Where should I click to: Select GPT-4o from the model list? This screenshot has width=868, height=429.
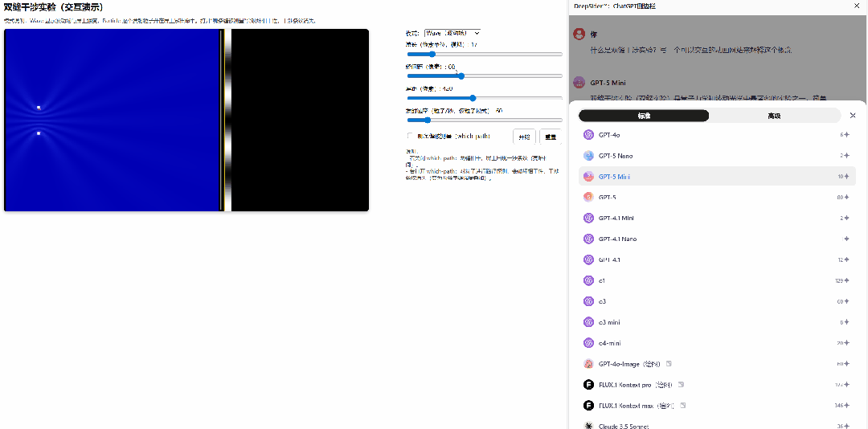[x=717, y=135]
